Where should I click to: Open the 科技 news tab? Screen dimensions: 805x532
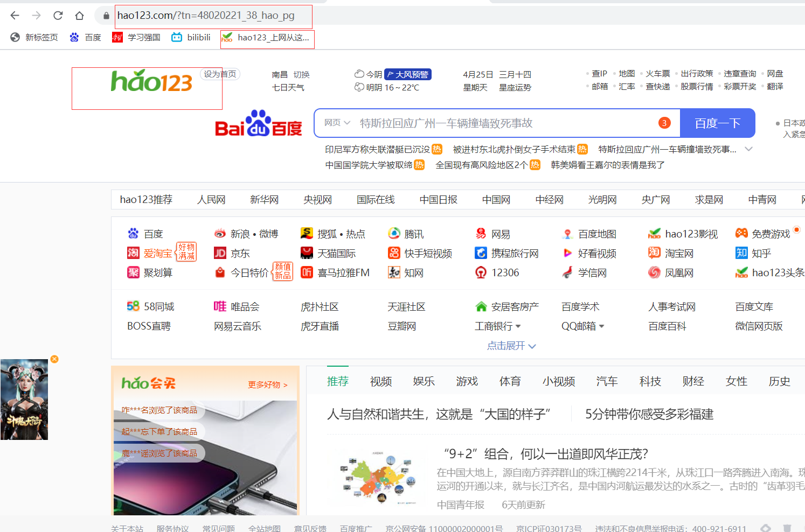650,381
